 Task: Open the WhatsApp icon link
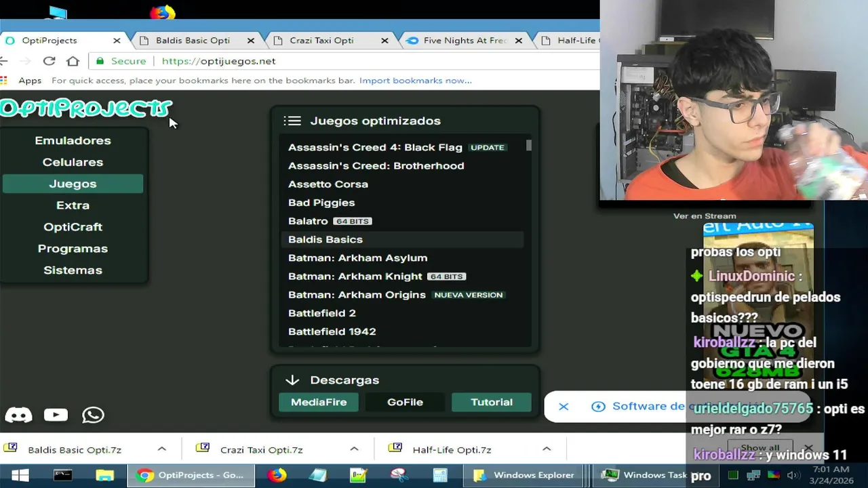coord(93,415)
